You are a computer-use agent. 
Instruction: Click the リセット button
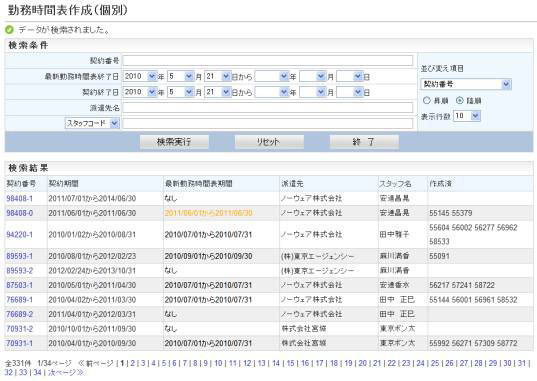point(269,142)
